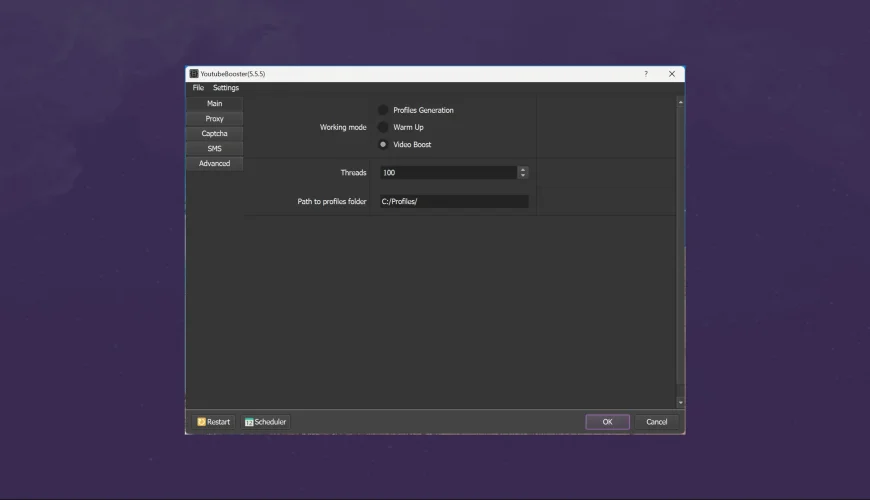The width and height of the screenshot is (870, 500).
Task: Confirm with the OK button
Action: point(608,422)
